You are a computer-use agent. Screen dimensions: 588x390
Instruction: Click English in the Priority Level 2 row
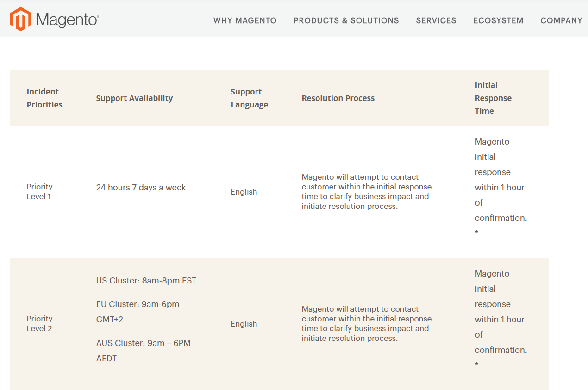point(244,324)
